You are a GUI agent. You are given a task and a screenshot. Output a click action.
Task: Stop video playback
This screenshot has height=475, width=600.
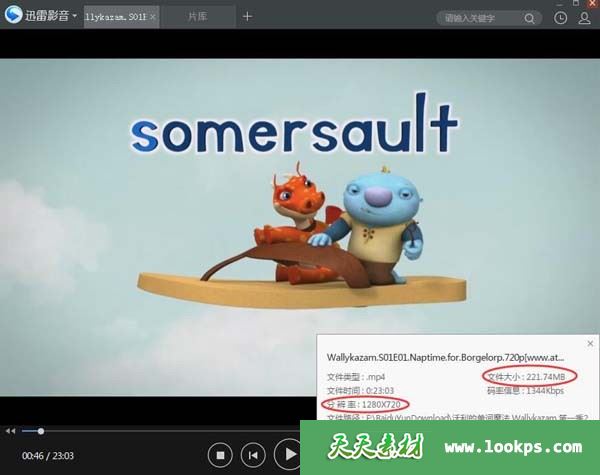click(x=220, y=455)
